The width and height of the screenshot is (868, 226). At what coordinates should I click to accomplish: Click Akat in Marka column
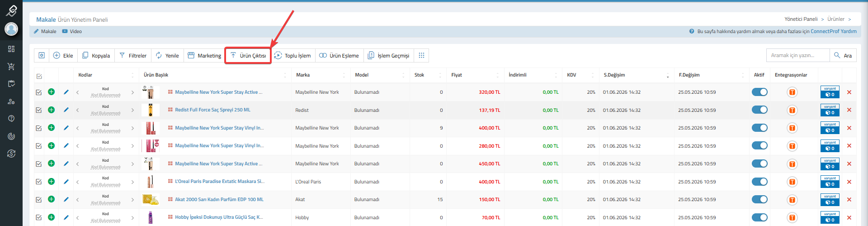(300, 200)
